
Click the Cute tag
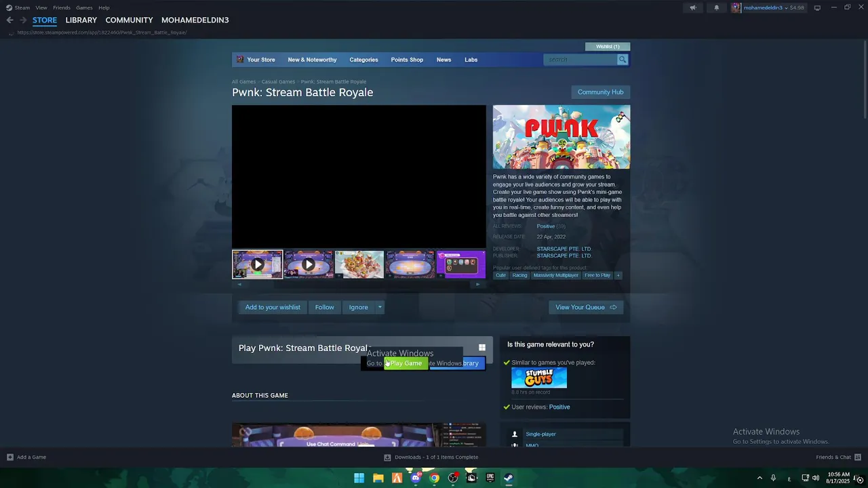pyautogui.click(x=500, y=275)
